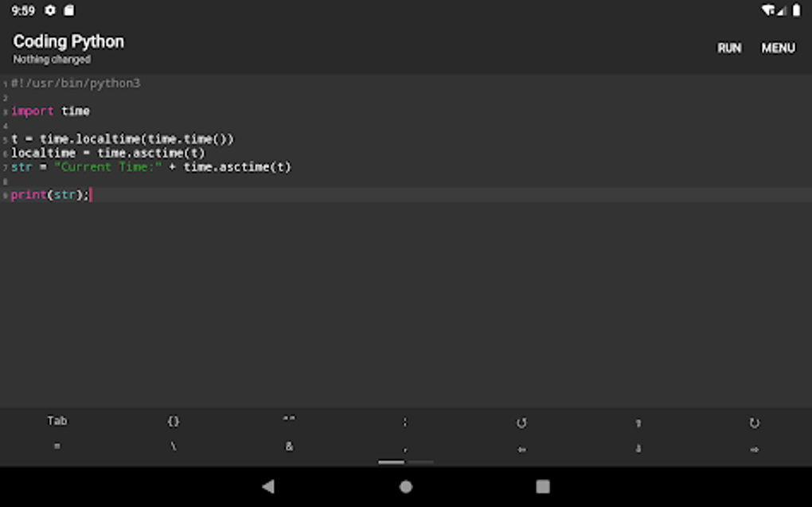Select line 7 containing the str variable
This screenshot has width=812, height=507.
151,167
